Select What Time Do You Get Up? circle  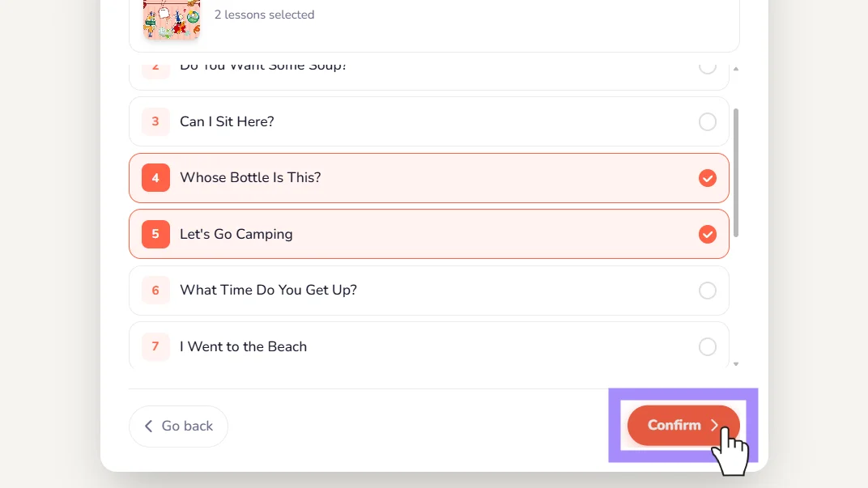pos(708,291)
